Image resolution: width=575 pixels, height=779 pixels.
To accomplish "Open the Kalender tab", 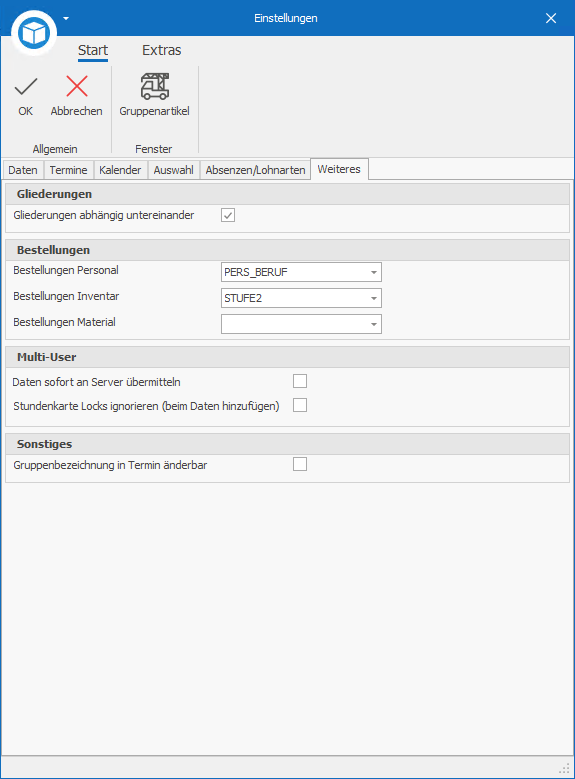I will coord(120,170).
